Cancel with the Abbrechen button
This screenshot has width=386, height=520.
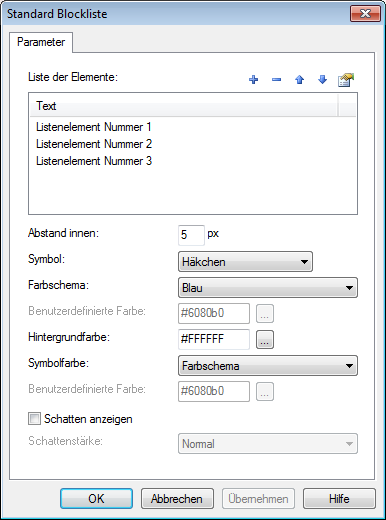click(177, 499)
